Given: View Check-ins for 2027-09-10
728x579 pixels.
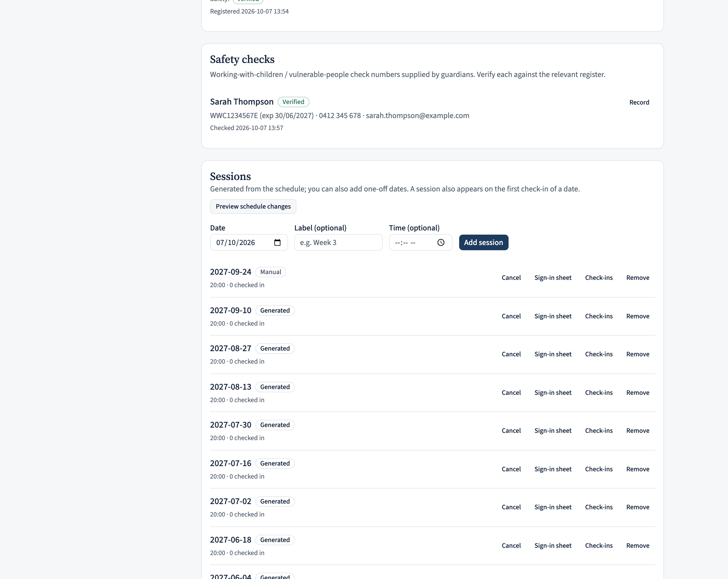Looking at the screenshot, I should [599, 316].
